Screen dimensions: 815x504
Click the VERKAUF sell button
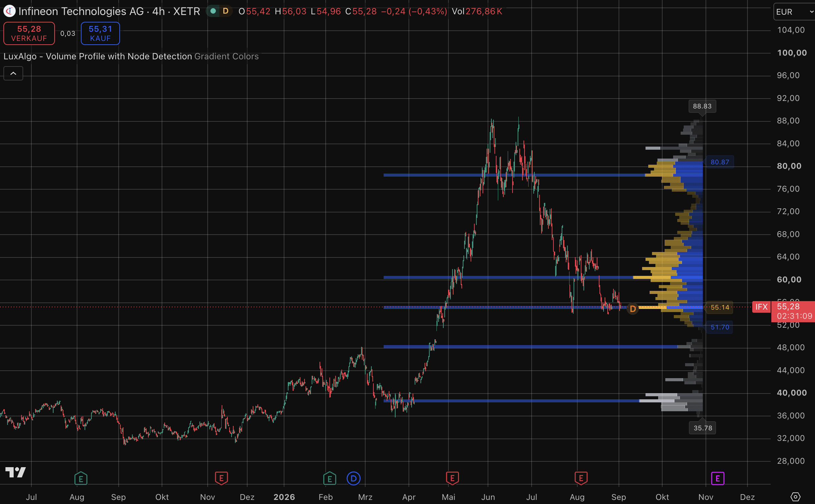[x=29, y=33]
